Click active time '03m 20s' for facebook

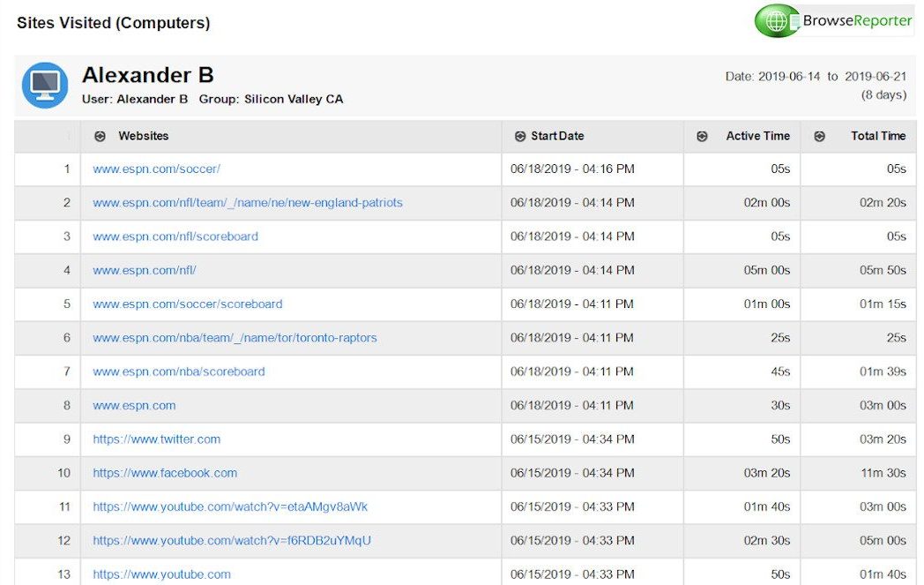click(x=767, y=472)
